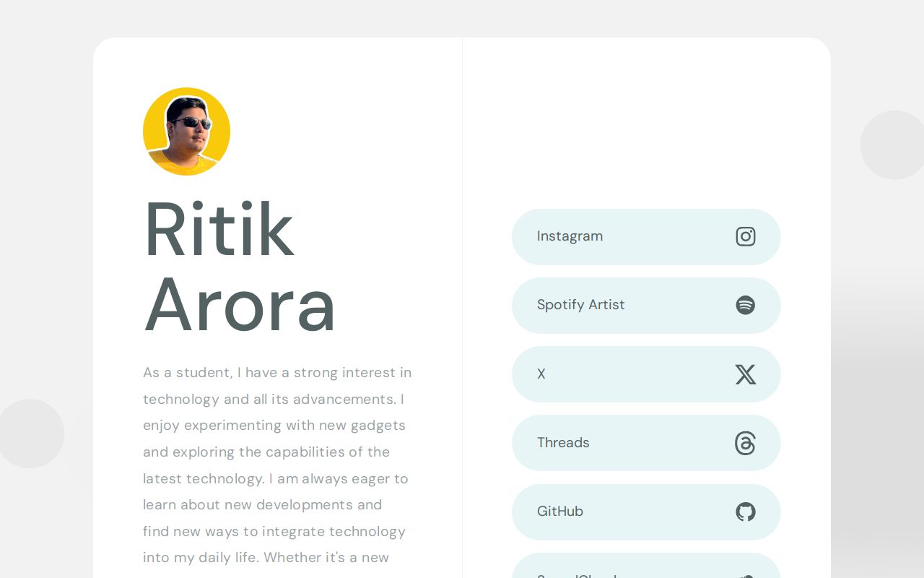
Task: Go to the GitHub link
Action: [x=560, y=512]
